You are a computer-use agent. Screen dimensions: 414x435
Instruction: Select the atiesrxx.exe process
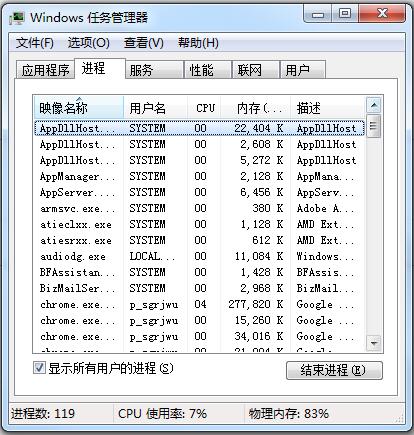199,240
